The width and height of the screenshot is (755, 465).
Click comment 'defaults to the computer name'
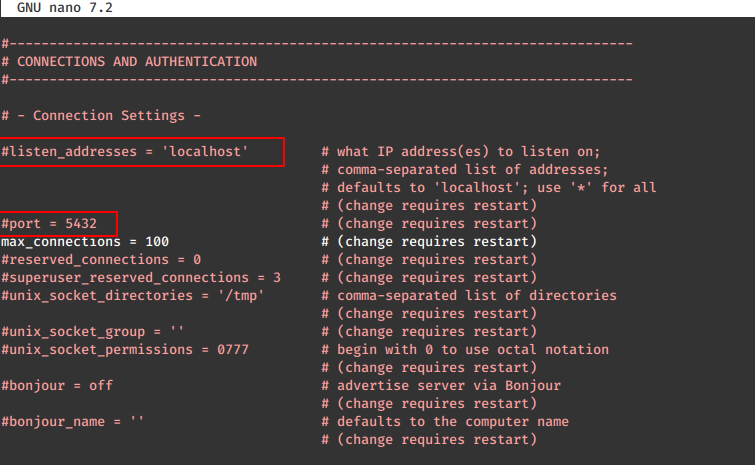(x=445, y=422)
